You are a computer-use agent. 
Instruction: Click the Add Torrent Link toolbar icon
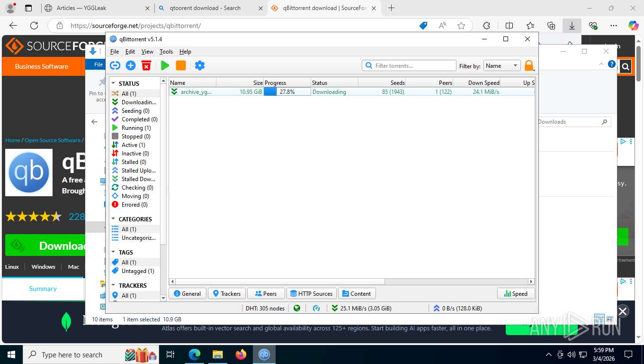pyautogui.click(x=115, y=65)
